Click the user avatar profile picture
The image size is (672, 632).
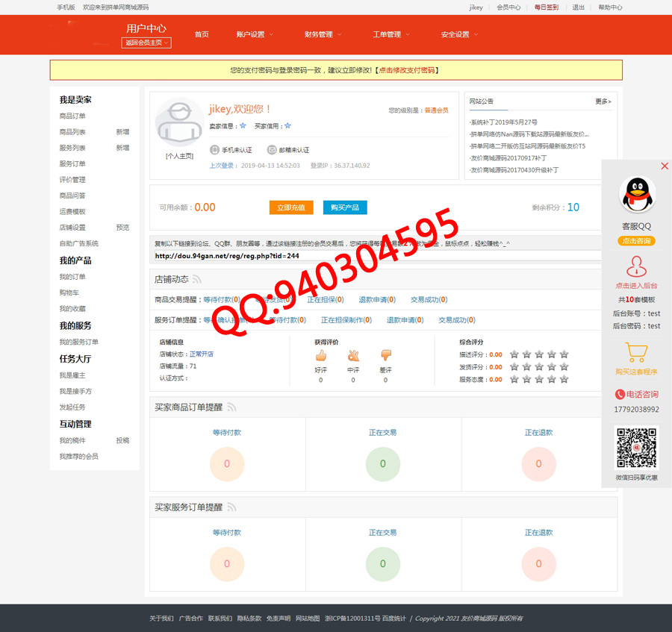[x=179, y=122]
